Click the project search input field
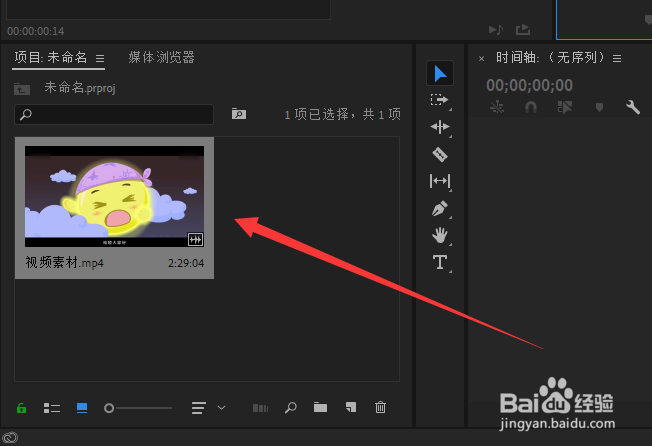This screenshot has height=446, width=652. 114,114
